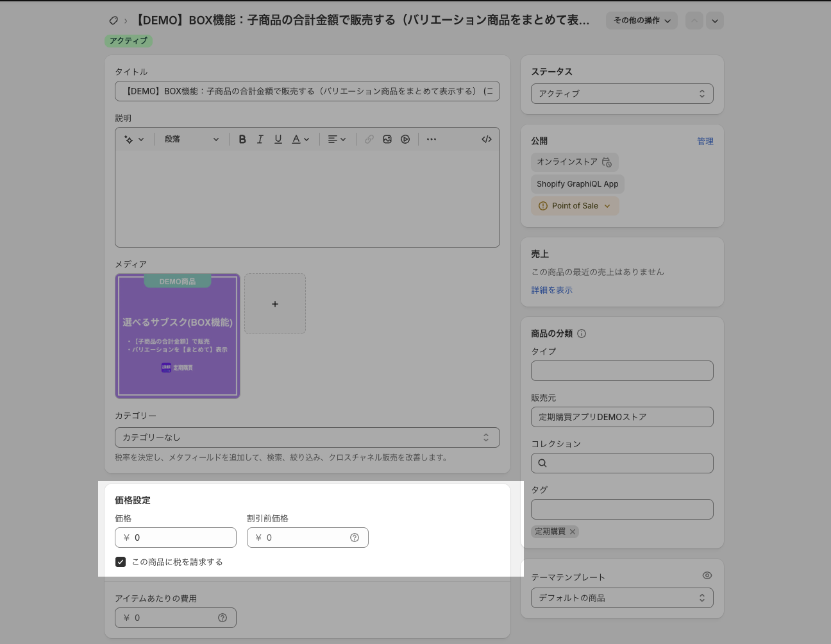Screen dimensions: 831x644
Task: Click the more options ellipsis in editor
Action: point(432,139)
